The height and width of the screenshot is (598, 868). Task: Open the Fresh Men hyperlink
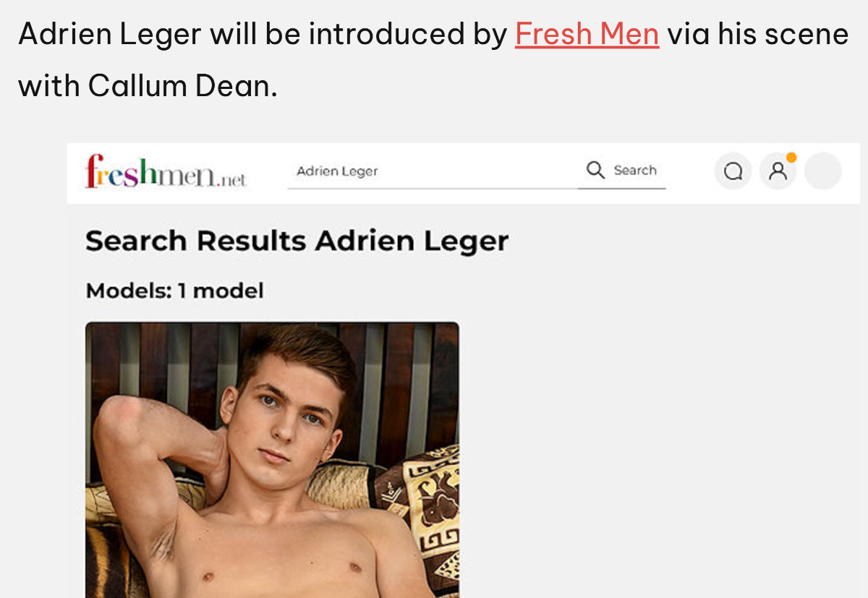coord(587,34)
